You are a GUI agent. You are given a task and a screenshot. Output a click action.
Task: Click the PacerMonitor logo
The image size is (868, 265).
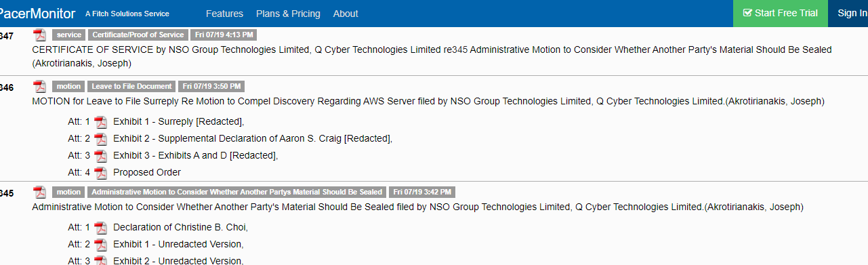[37, 14]
